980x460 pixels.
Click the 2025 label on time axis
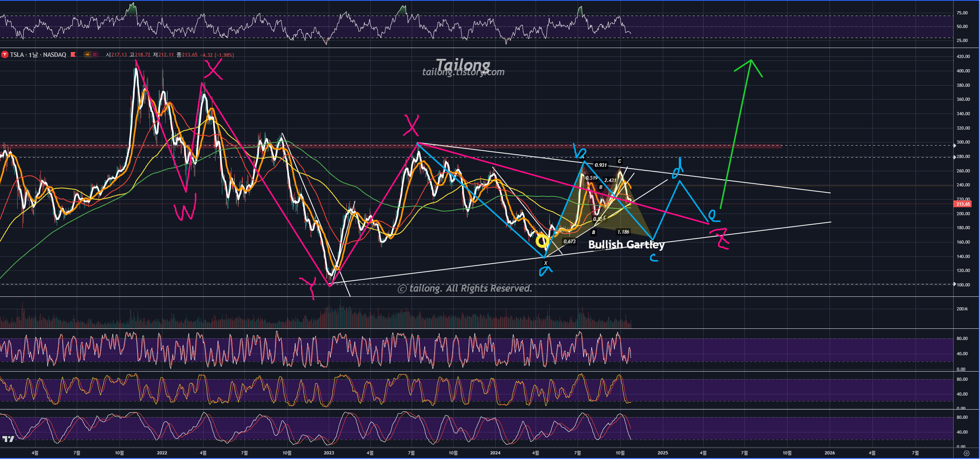tap(662, 453)
